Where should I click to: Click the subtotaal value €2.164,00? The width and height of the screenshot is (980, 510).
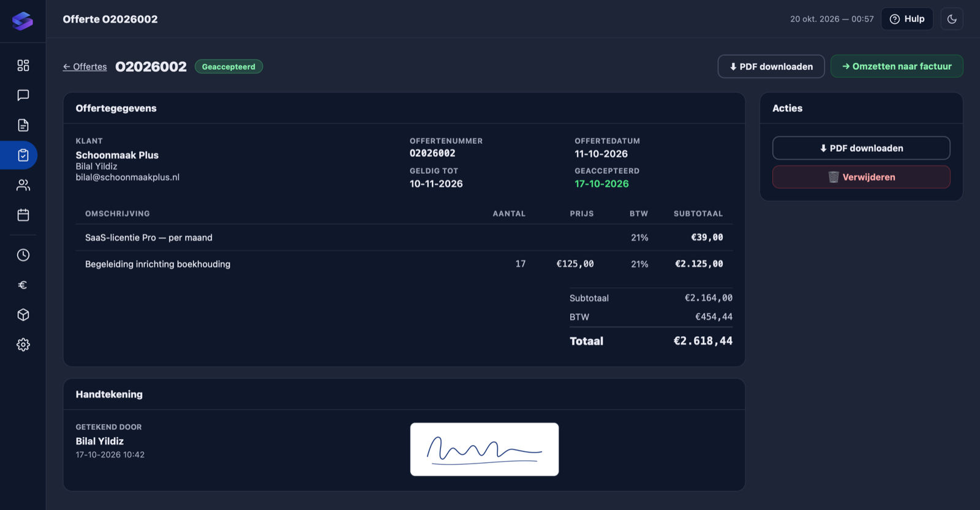point(708,298)
